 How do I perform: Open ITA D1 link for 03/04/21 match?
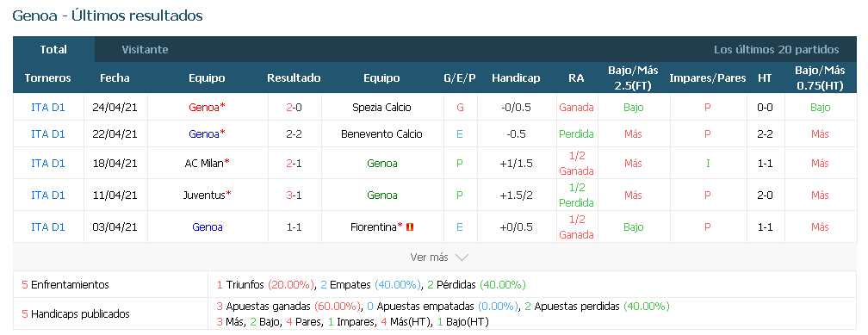(x=48, y=227)
